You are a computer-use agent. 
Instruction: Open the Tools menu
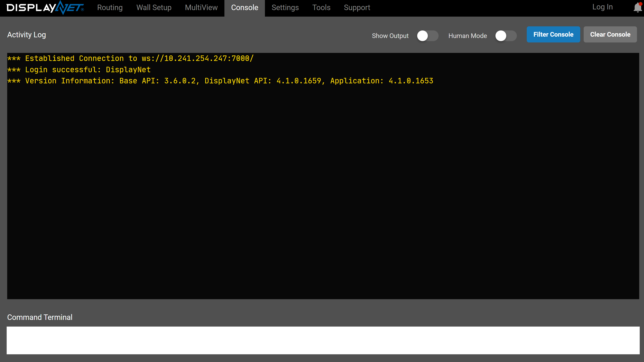click(x=321, y=8)
